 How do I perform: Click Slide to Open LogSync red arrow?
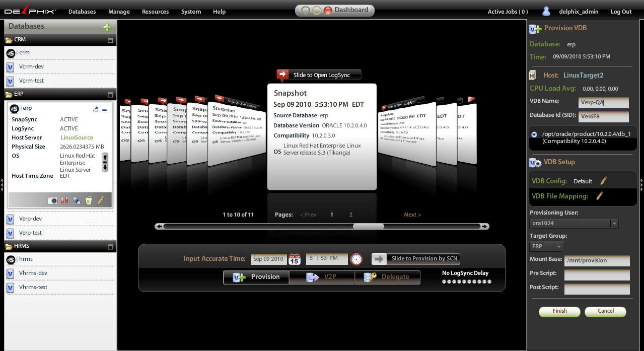click(282, 75)
